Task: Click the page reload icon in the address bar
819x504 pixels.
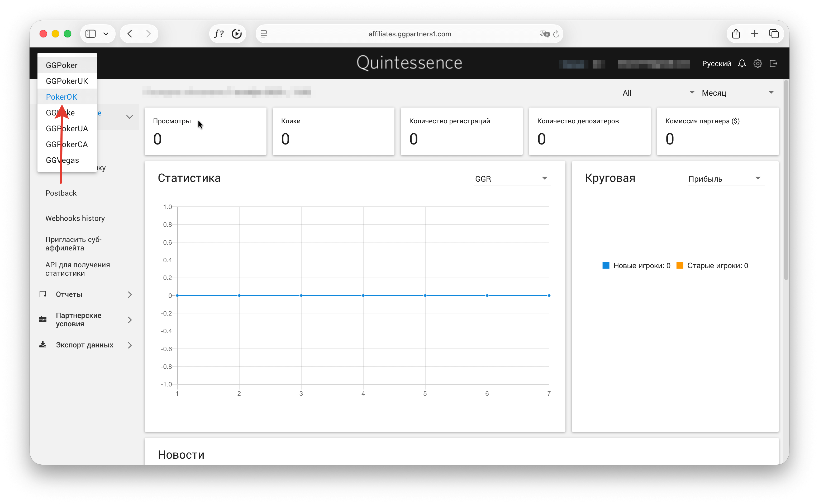Action: 556,34
